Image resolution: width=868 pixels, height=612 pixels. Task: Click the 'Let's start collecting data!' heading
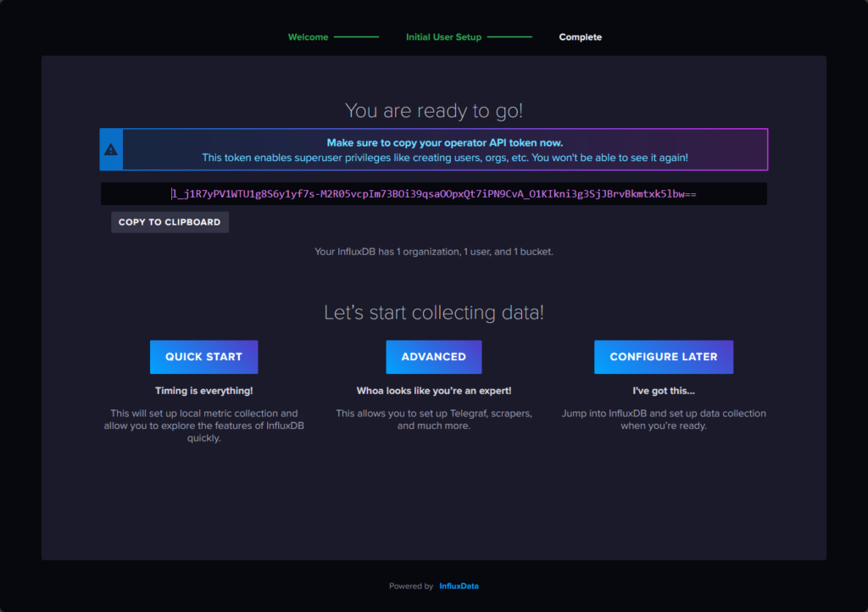tap(433, 312)
